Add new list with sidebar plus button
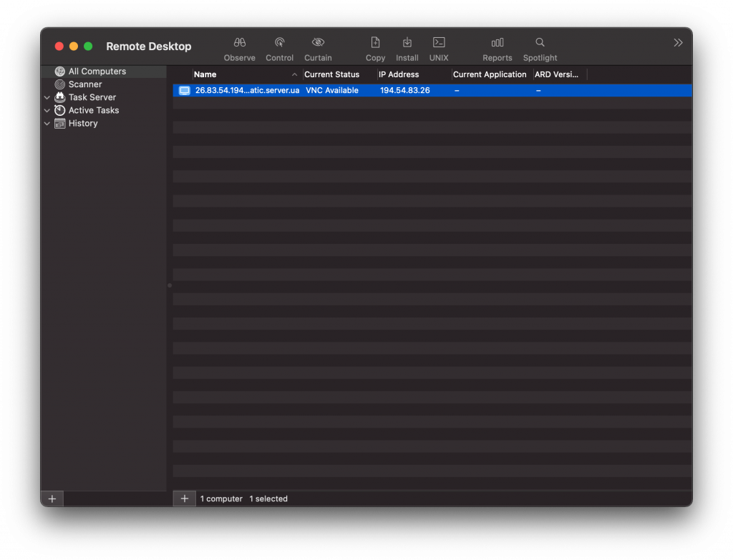 (52, 498)
